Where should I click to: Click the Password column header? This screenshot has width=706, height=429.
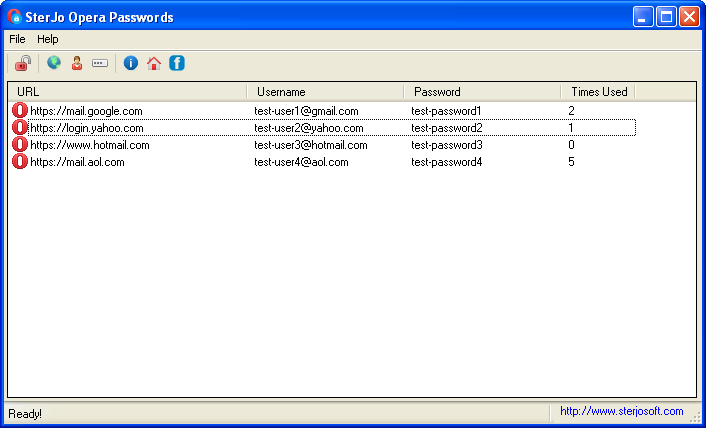482,92
